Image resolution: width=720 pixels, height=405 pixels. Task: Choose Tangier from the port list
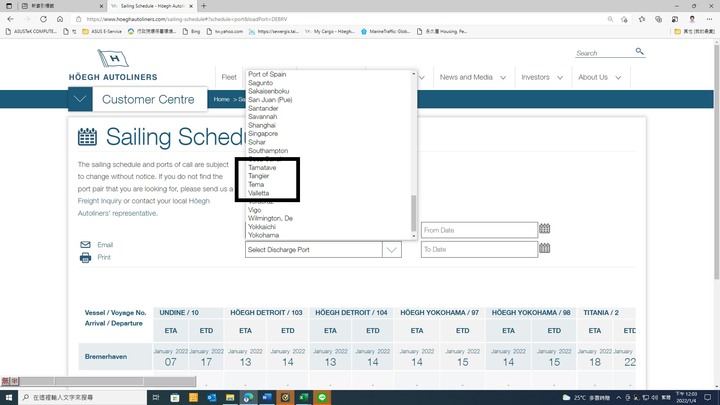point(259,176)
